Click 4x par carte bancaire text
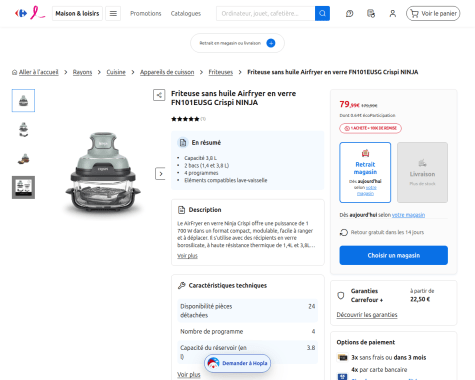 click(x=379, y=370)
